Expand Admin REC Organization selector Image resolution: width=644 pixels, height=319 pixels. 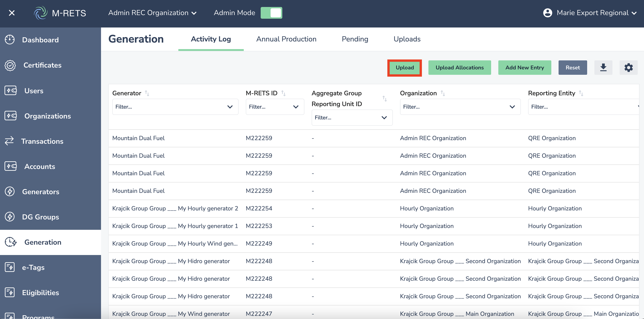coord(152,13)
